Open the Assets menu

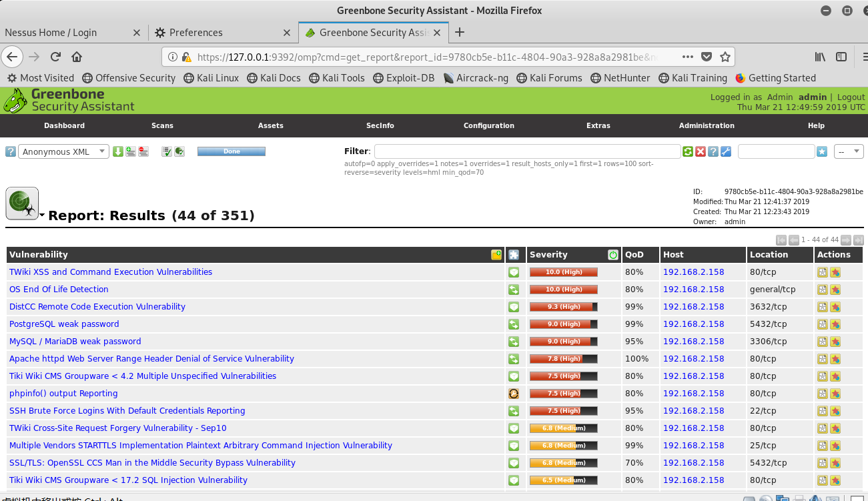pyautogui.click(x=271, y=125)
